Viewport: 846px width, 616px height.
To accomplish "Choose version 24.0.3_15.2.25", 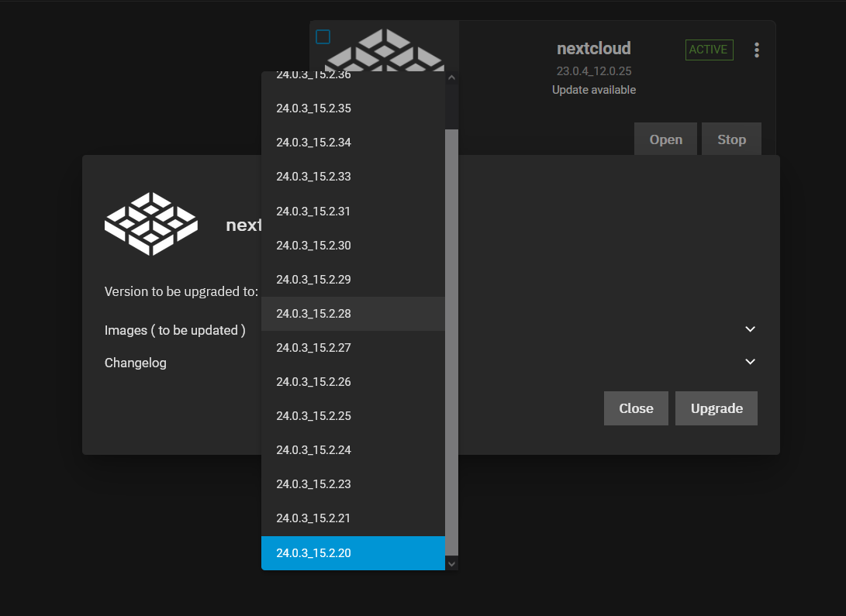I will 354,416.
